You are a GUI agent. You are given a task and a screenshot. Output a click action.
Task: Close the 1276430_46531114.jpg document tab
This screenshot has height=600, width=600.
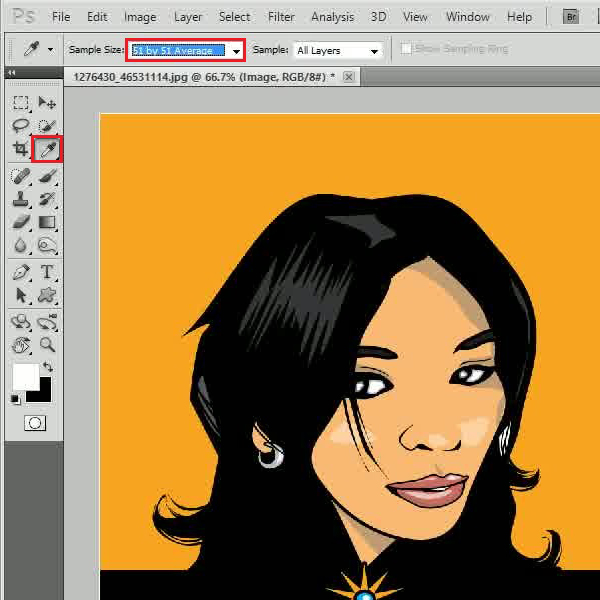point(348,77)
